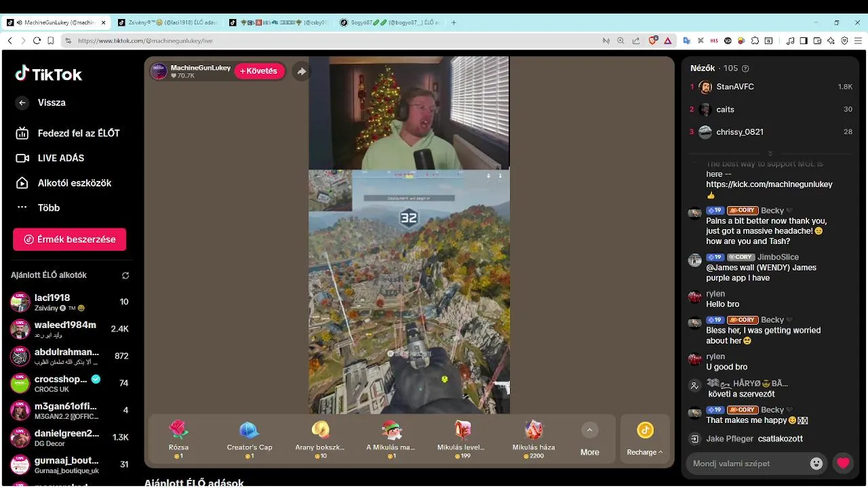Click MachineGunLukey profile avatar
Screen dimensions: 868x488
(x=159, y=71)
